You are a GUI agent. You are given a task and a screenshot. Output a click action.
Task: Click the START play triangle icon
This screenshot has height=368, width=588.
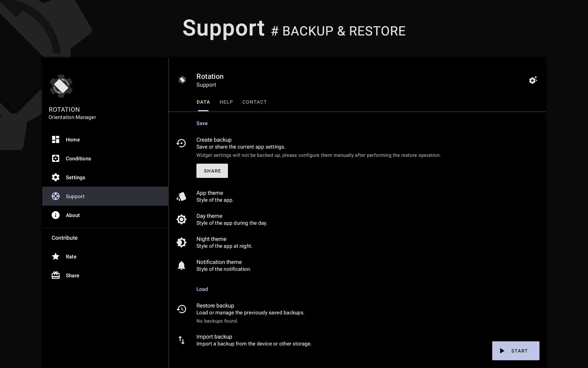502,351
